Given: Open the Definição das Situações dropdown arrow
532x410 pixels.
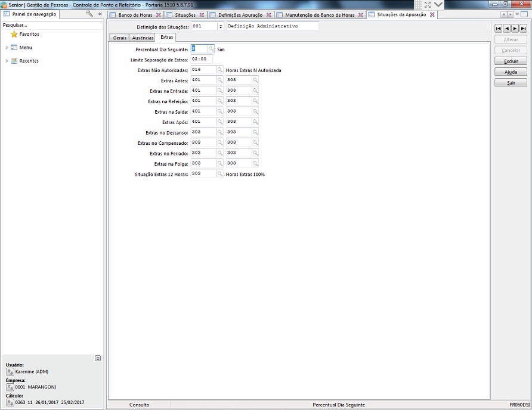Looking at the screenshot, I should coord(221,27).
